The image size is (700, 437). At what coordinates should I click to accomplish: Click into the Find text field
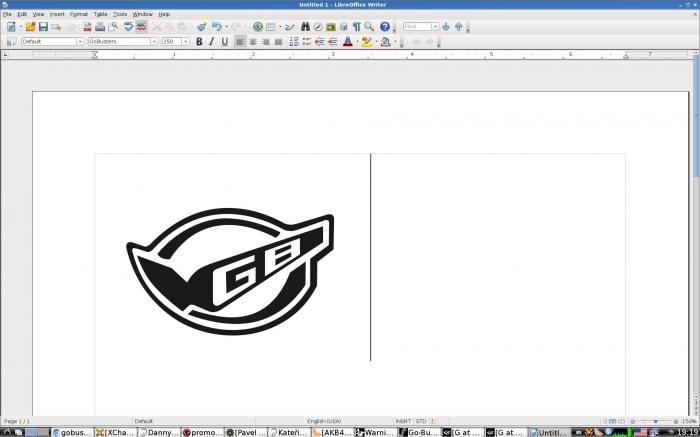pyautogui.click(x=417, y=27)
